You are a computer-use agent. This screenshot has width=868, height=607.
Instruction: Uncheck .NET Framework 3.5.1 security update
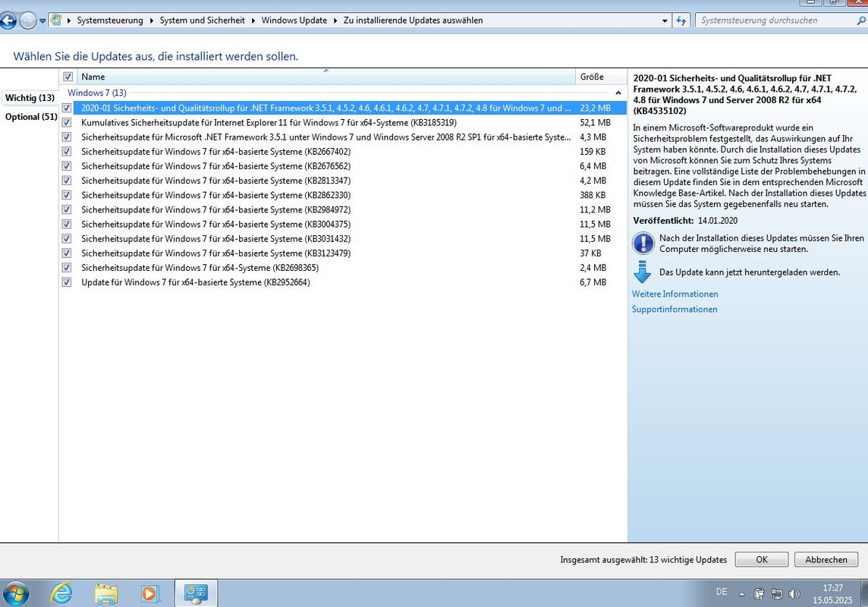click(x=67, y=137)
